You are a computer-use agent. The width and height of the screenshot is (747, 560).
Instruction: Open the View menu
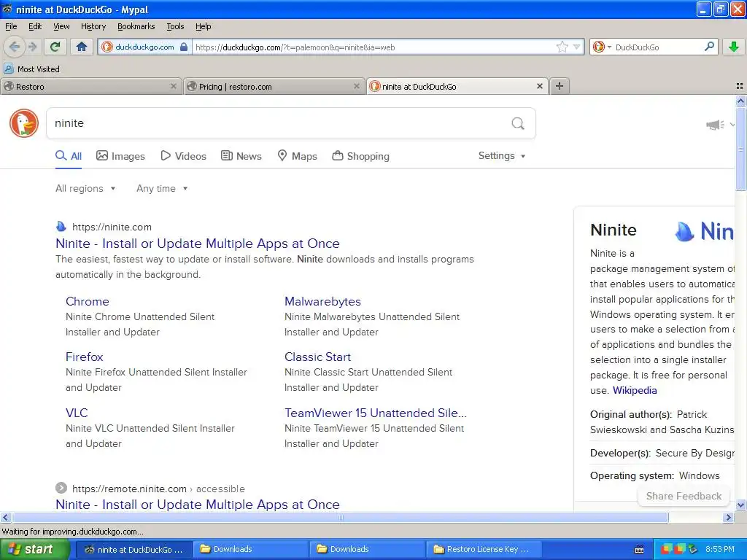coord(61,26)
